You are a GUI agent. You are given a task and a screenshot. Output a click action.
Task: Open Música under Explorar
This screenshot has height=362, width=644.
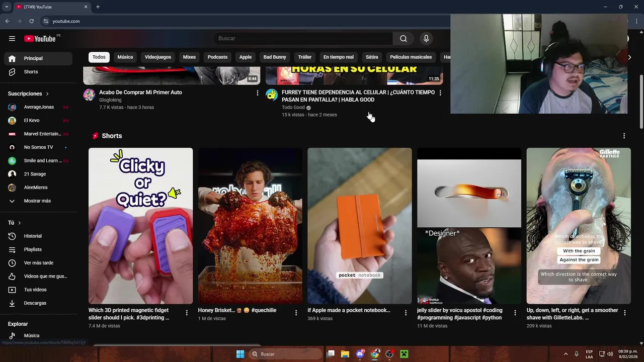[x=38, y=335]
